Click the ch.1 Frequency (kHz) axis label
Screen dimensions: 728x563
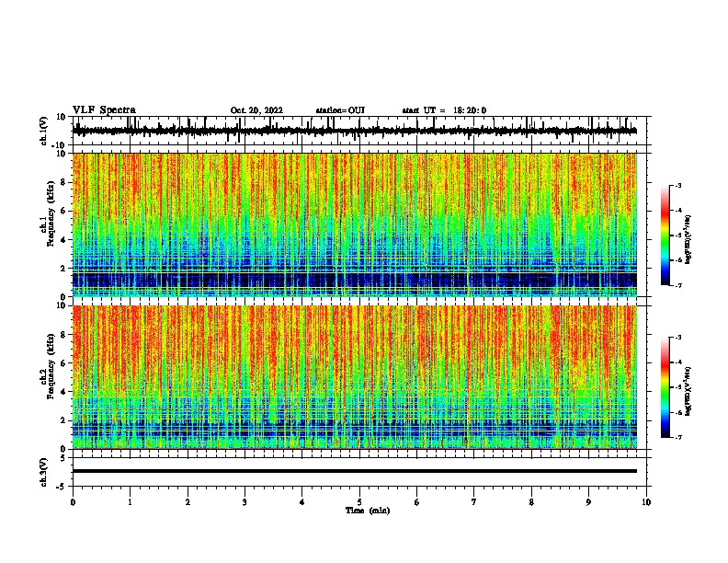point(49,214)
